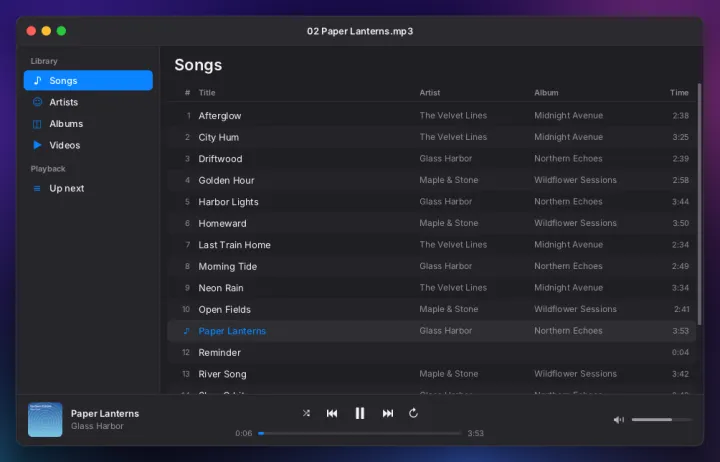This screenshot has height=462, width=720.
Task: Click the elapsed time 0:06 label
Action: (x=243, y=434)
